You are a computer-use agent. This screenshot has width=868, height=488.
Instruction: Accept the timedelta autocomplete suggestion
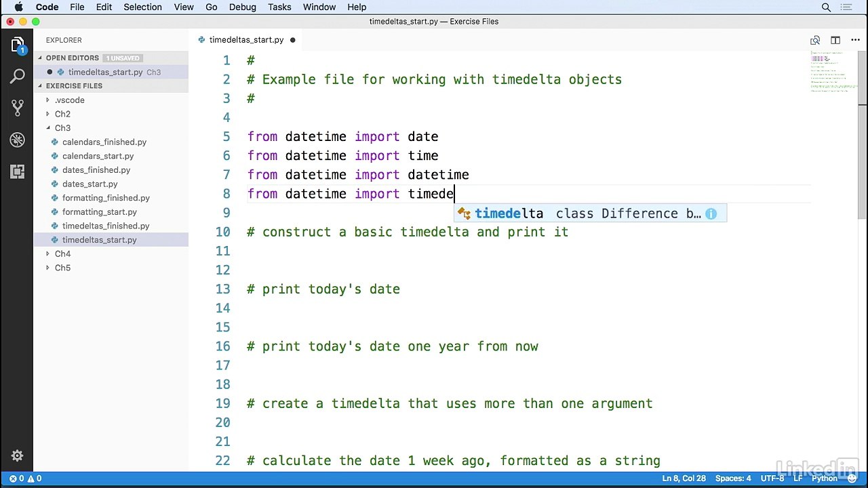(x=590, y=213)
